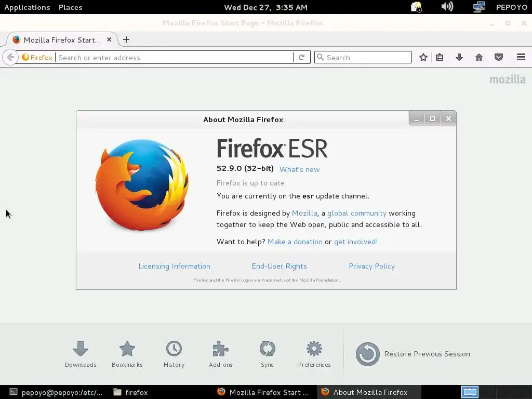Click the volume speaker icon in top panel
The image size is (532, 399).
(x=447, y=7)
